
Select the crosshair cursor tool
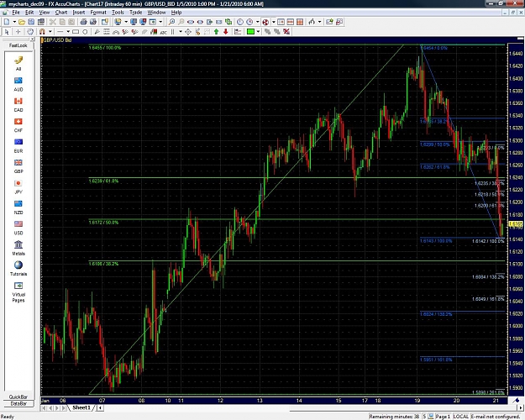tap(18, 31)
